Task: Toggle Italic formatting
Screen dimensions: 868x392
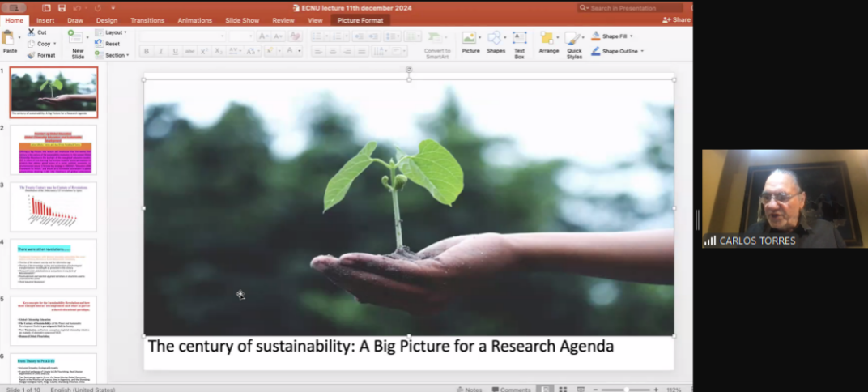Action: pos(160,52)
